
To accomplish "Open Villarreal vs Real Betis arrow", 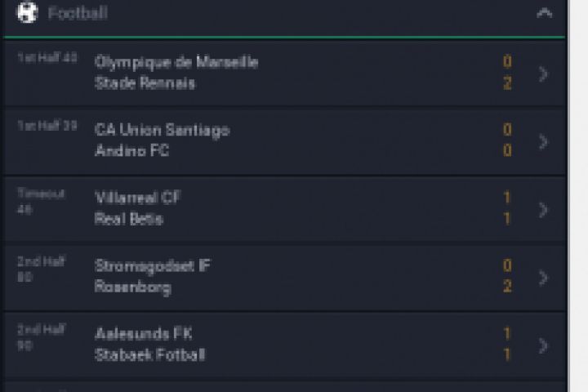I will [x=544, y=209].
